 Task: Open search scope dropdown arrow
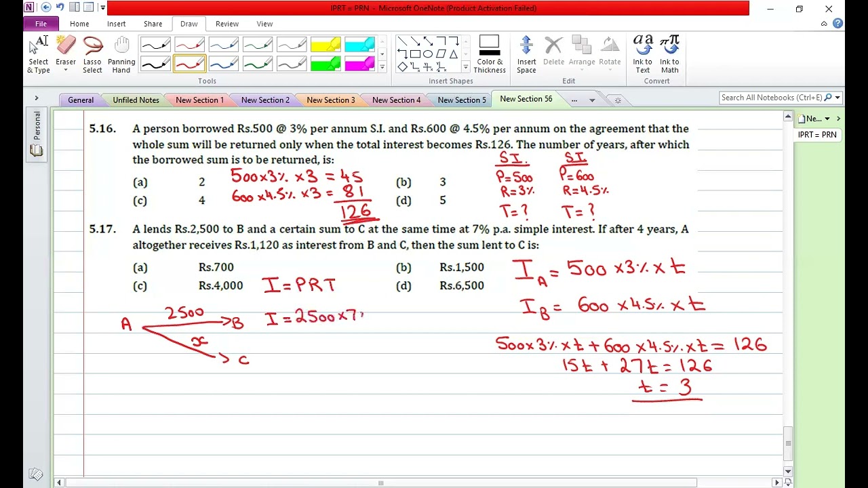click(x=837, y=98)
